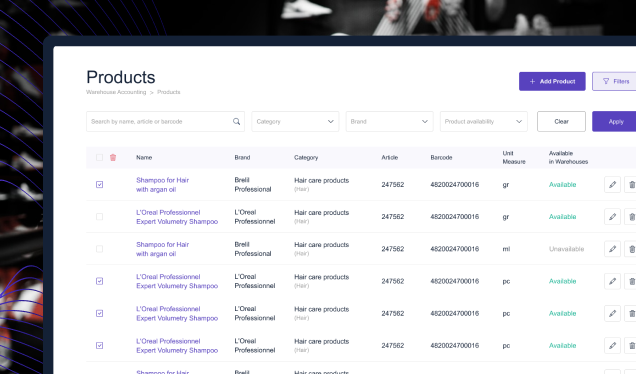Click the Unit Measure column header
Viewport: 636px width, 374px height.
514,157
